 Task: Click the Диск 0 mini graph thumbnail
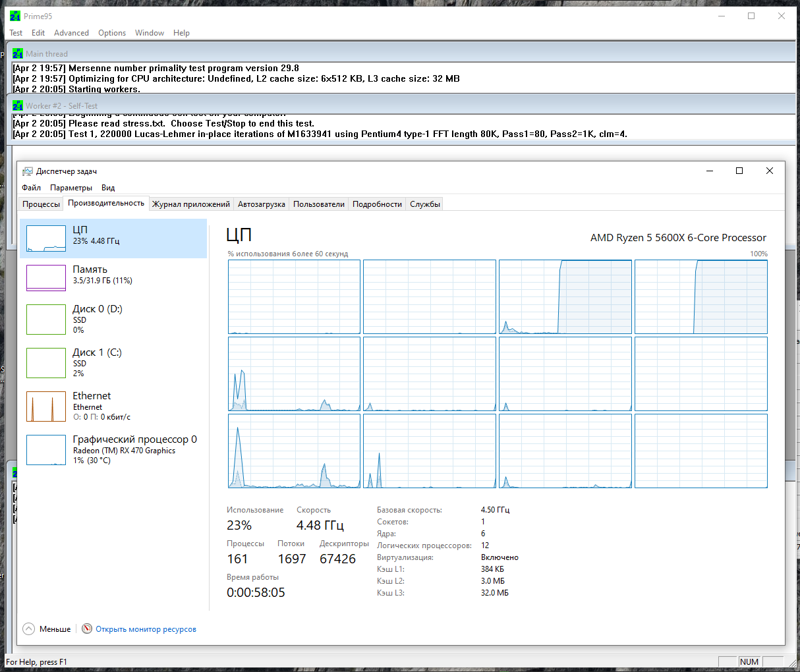click(x=46, y=320)
